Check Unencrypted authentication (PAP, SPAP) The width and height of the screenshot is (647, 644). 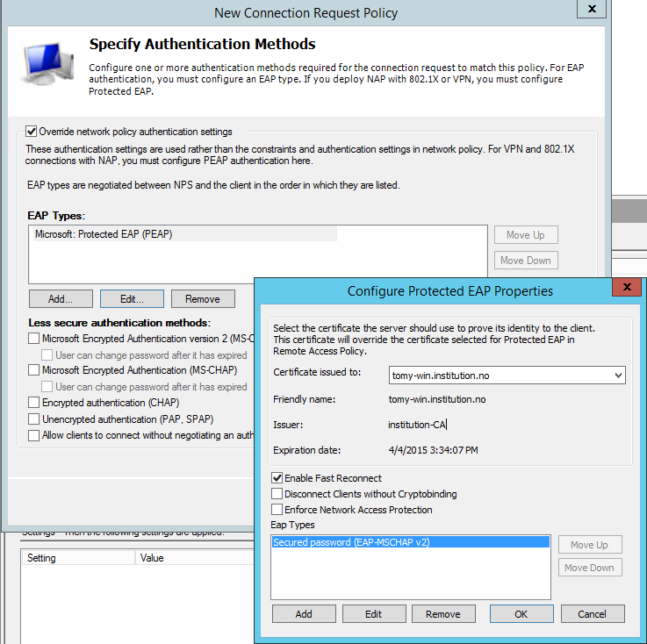(34, 419)
